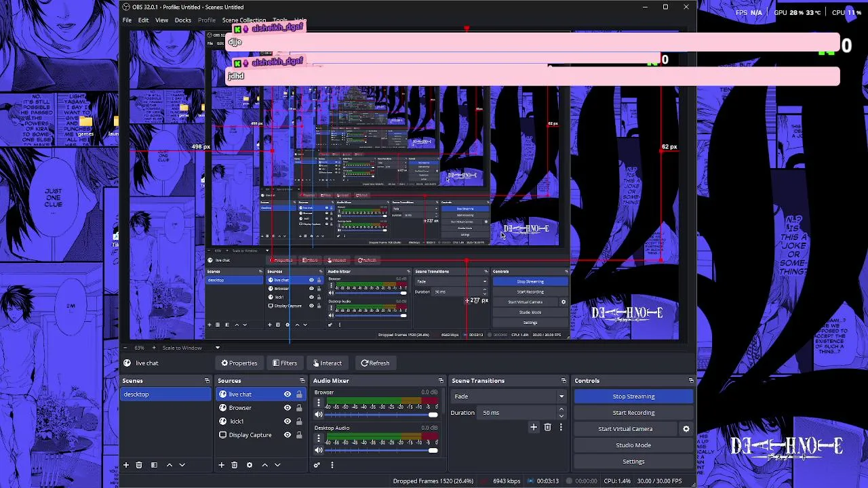Move scene down in the Scenes list
This screenshot has height=488, width=868.
(182, 465)
